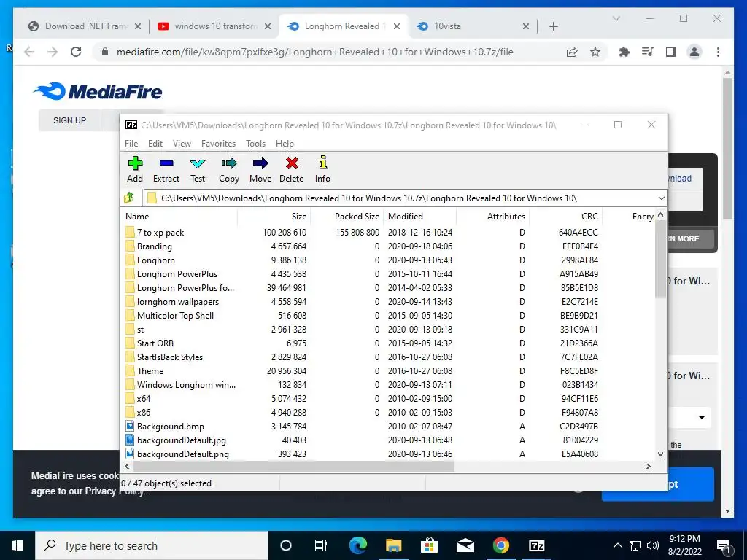Go up one folder level icon

129,198
